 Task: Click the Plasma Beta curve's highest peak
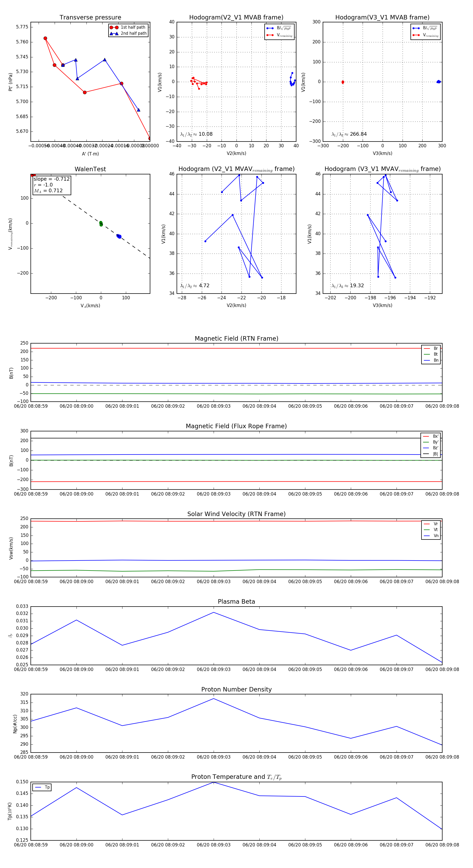[x=213, y=612]
